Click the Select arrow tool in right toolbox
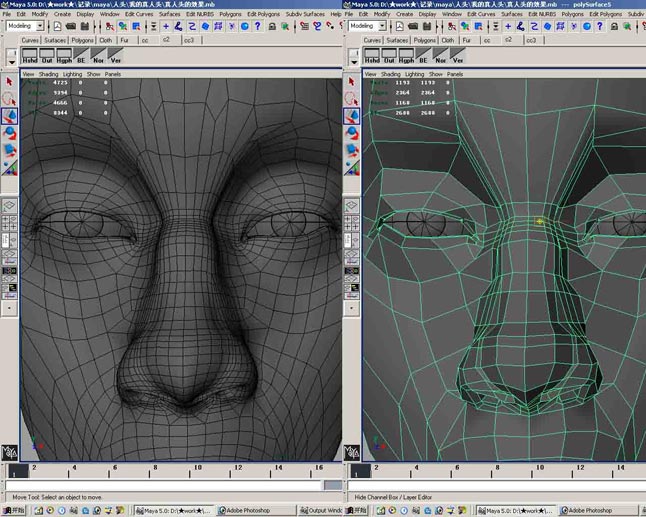The height and width of the screenshot is (517, 646). [351, 82]
